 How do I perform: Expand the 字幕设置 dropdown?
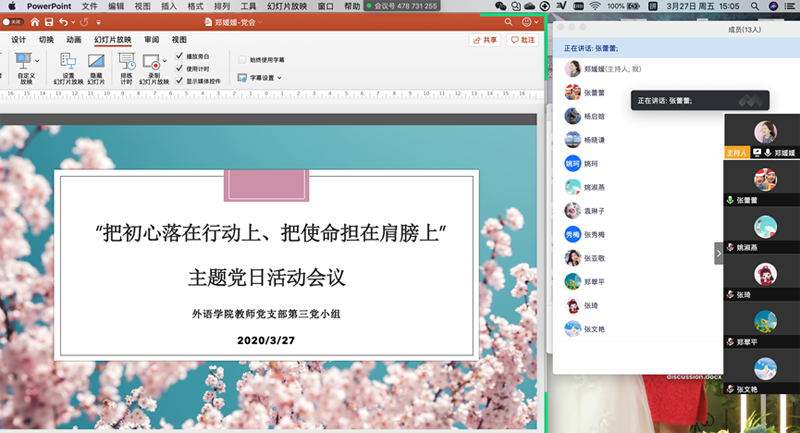pyautogui.click(x=260, y=77)
